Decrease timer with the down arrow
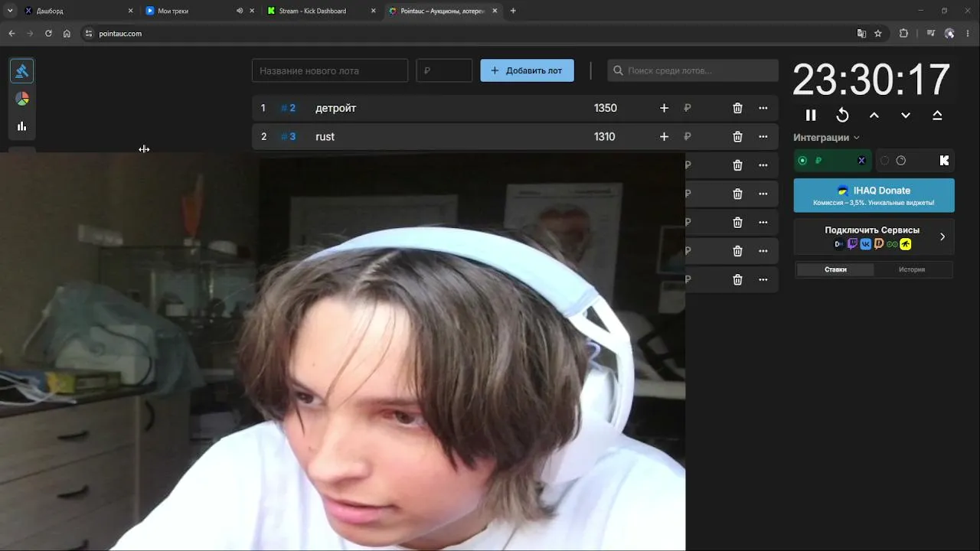 pos(906,115)
